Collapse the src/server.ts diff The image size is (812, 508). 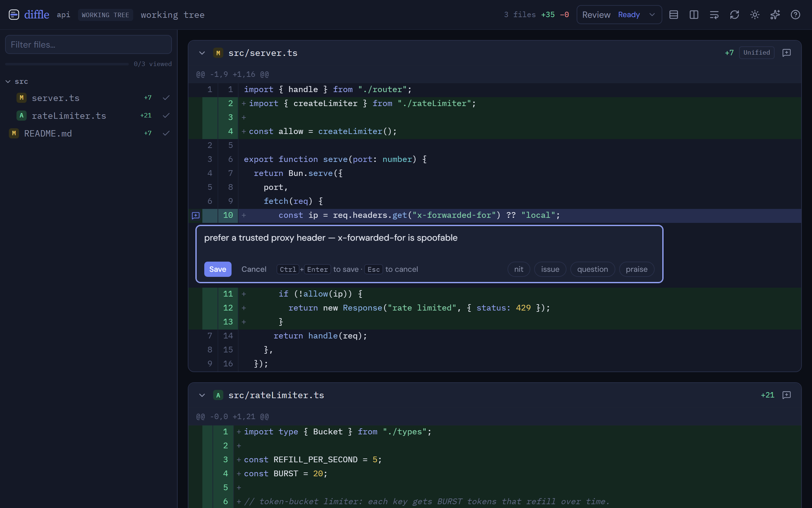click(202, 53)
